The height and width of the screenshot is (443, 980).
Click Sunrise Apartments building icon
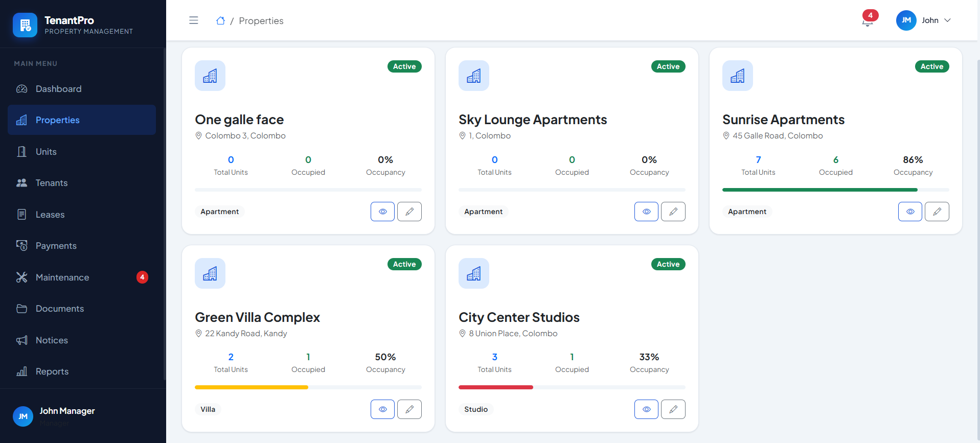click(x=738, y=76)
